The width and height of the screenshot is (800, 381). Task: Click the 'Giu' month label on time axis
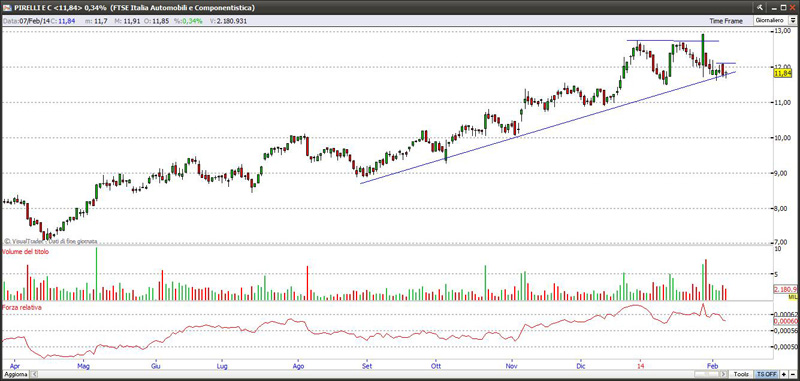click(156, 366)
